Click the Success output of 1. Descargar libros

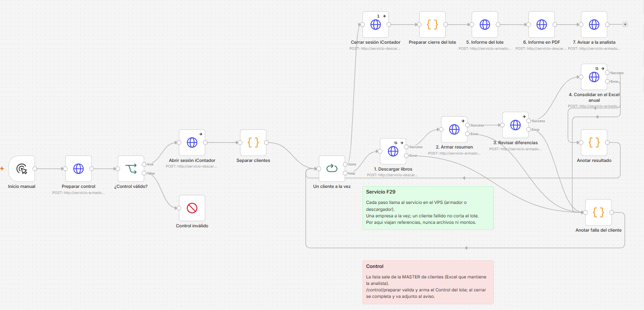coord(406,147)
